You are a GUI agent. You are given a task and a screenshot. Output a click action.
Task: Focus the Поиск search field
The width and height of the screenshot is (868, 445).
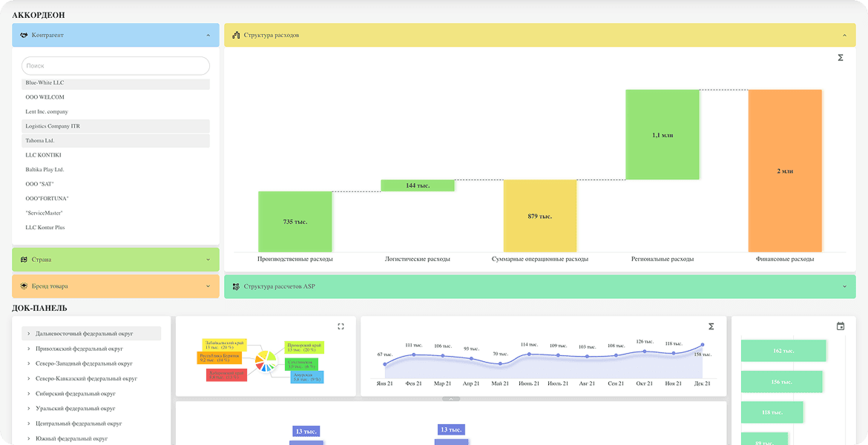point(116,66)
